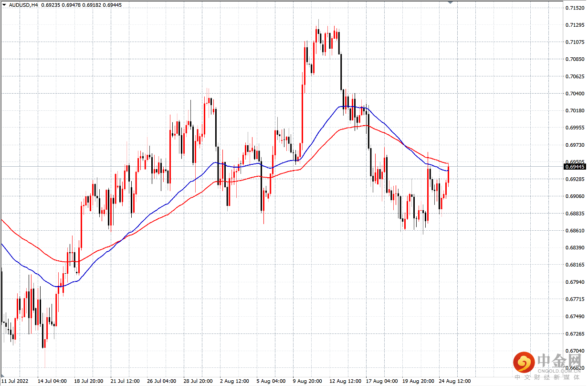The width and height of the screenshot is (588, 386).
Task: Click time axis label 14 Jul 04:00
Action: click(x=52, y=381)
